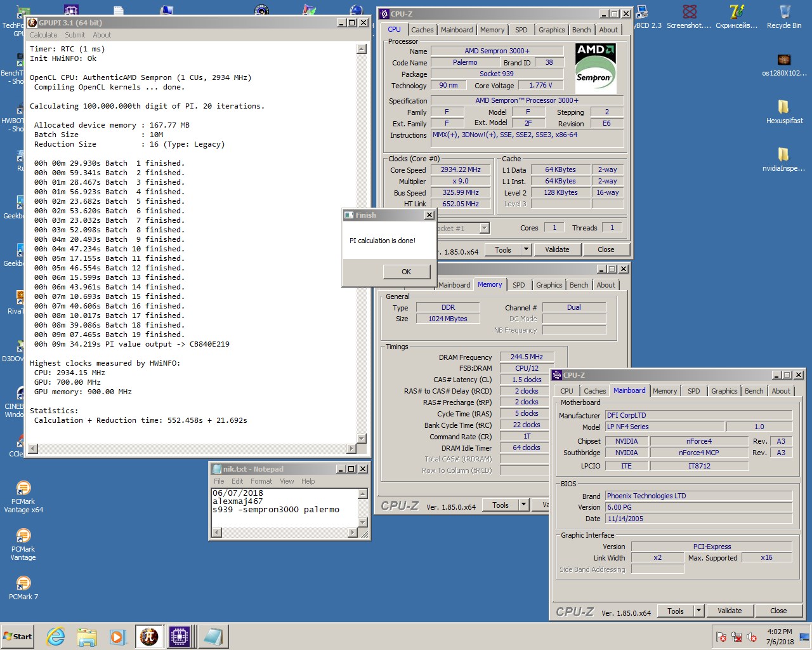This screenshot has height=650, width=812.
Task: Switch to Bench tab in CPU-Z CPU window
Action: 581,30
